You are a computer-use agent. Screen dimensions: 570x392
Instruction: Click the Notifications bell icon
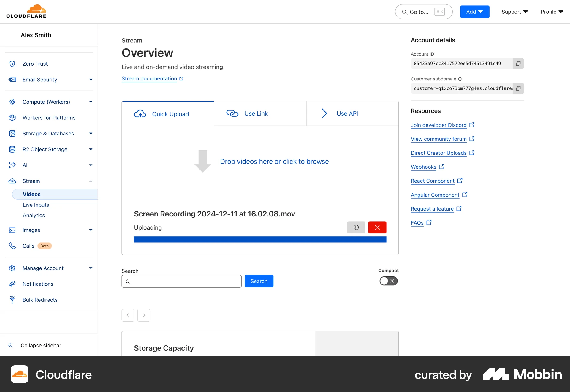pyautogui.click(x=12, y=284)
